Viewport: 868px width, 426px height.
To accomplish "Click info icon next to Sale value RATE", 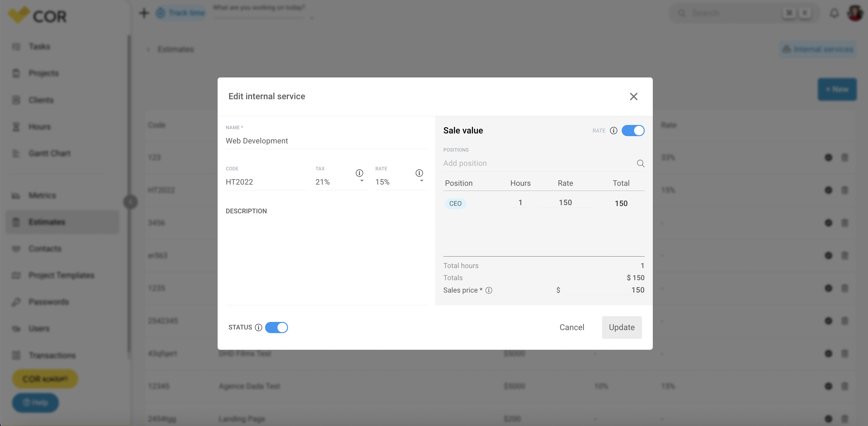I will tap(614, 130).
